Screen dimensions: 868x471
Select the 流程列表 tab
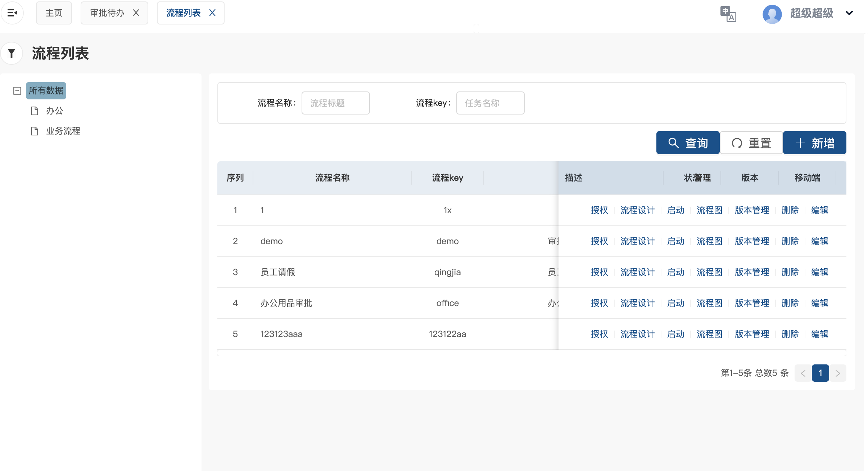pyautogui.click(x=183, y=13)
